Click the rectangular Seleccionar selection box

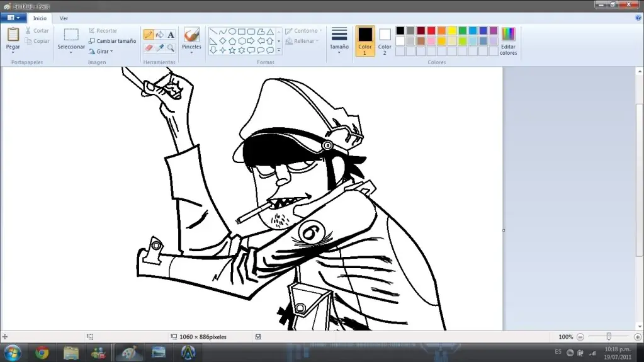pos(71,35)
